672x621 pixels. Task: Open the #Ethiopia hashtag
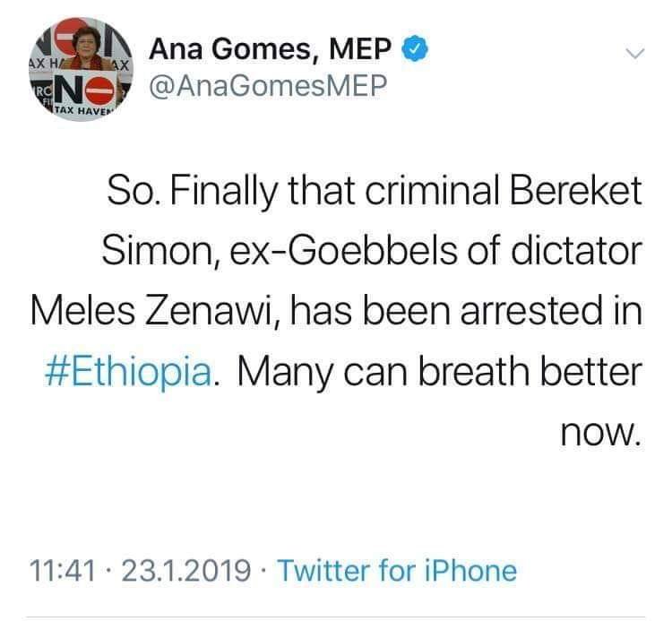click(128, 369)
